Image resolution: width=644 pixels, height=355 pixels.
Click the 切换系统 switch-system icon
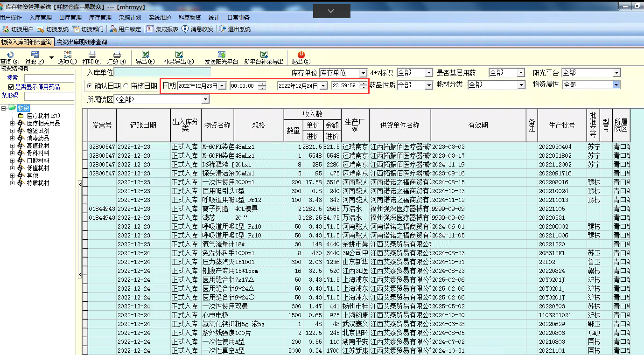pyautogui.click(x=41, y=29)
